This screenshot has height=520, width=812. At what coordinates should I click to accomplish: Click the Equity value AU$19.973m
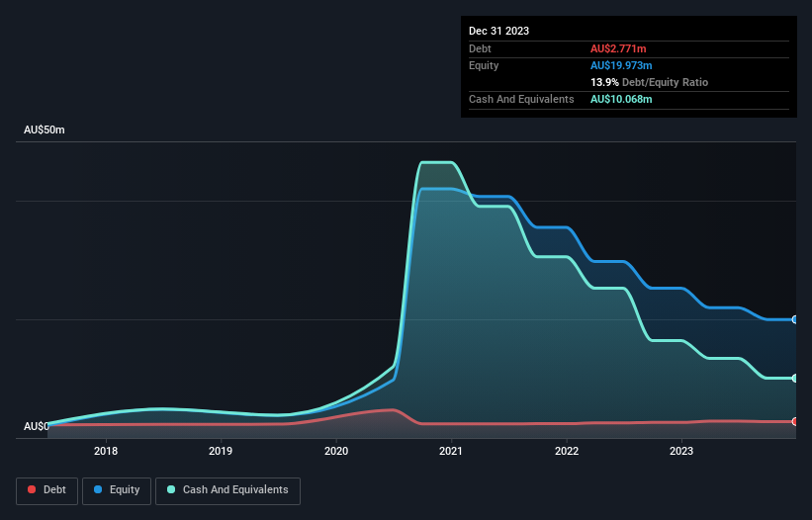tap(621, 65)
